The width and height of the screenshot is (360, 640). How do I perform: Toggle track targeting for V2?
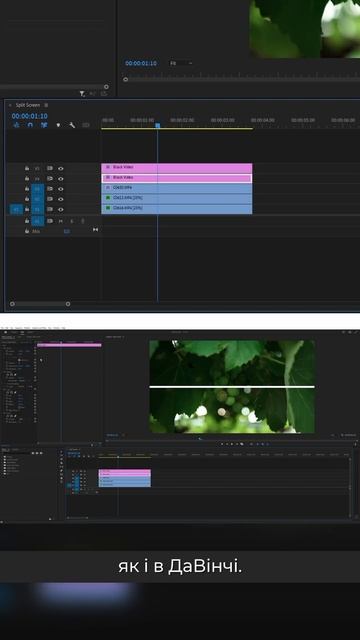point(38,199)
